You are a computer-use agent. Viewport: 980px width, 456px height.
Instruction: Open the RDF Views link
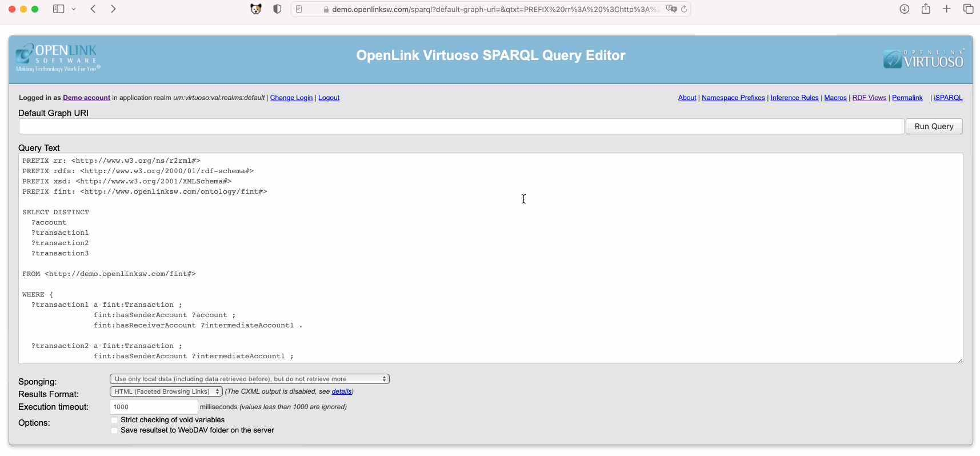(x=869, y=98)
